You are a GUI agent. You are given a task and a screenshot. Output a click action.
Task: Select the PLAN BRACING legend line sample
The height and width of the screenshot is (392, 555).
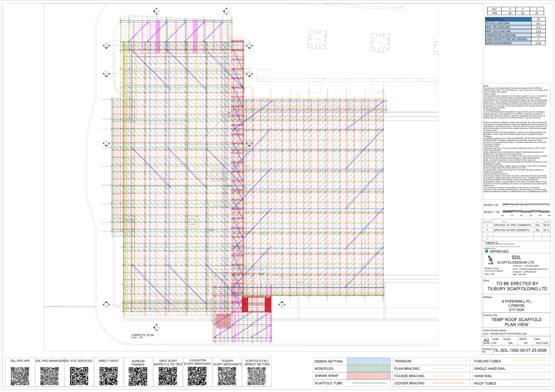(x=449, y=368)
